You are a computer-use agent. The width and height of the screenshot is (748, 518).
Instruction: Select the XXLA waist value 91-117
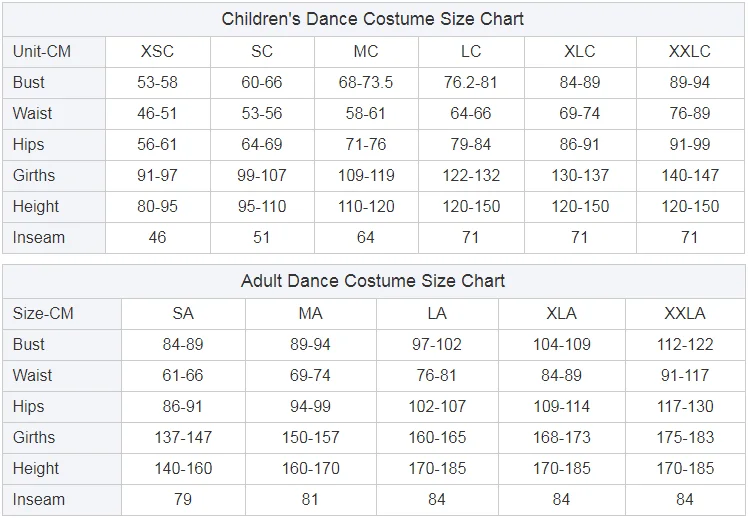[x=685, y=375]
